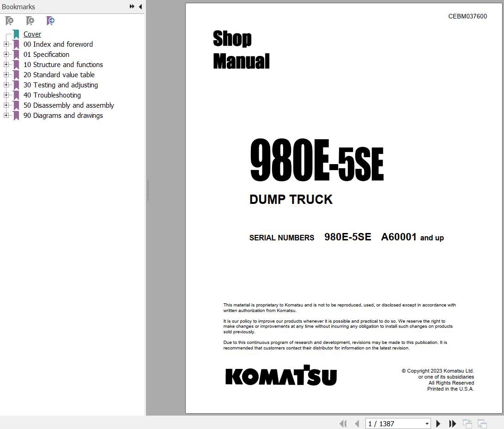This screenshot has height=429, width=504.
Task: Click the Komatsu logo
Action: (x=281, y=375)
